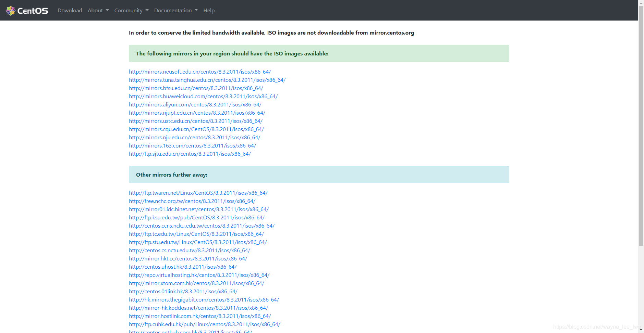Open the mirrors.cqu.edu.cn mirror link
The height and width of the screenshot is (333, 644).
[196, 129]
